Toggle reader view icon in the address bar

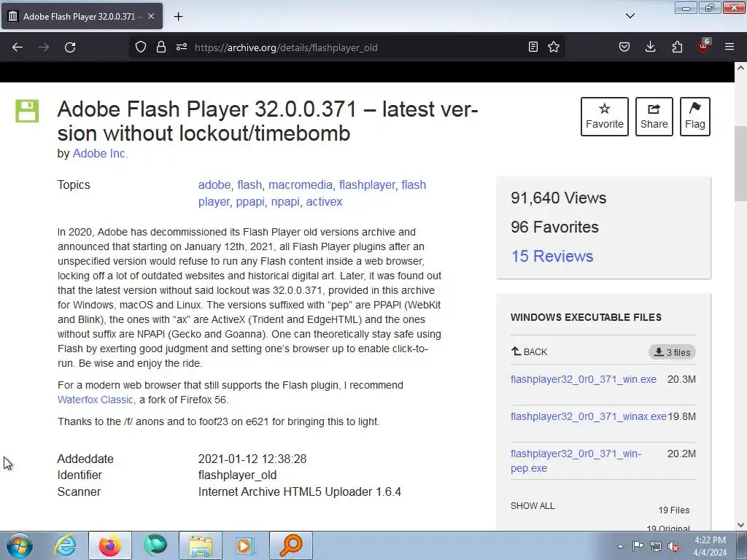click(533, 47)
